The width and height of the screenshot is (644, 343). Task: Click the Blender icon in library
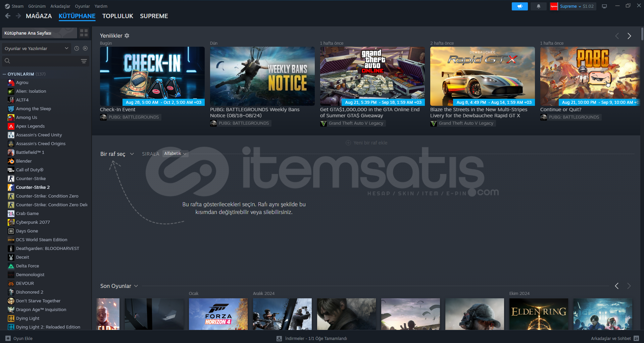tap(11, 161)
